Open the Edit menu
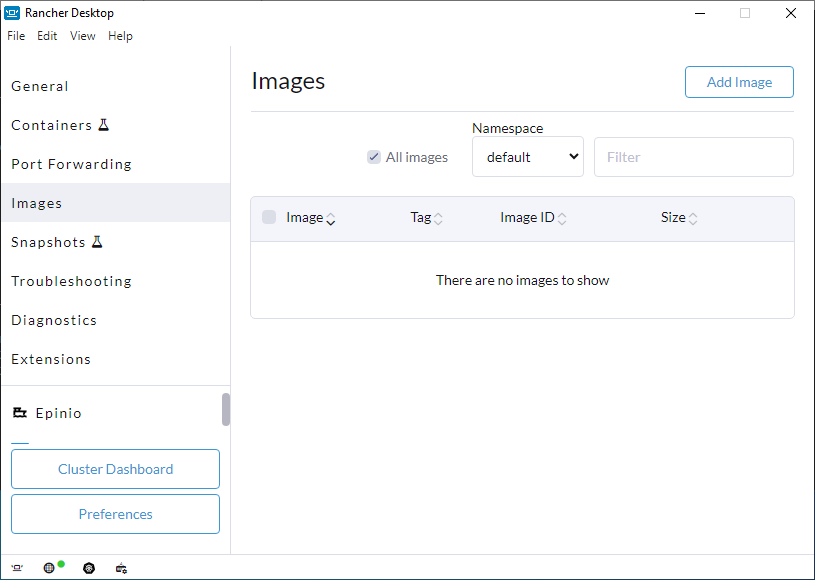815x580 pixels. click(47, 36)
